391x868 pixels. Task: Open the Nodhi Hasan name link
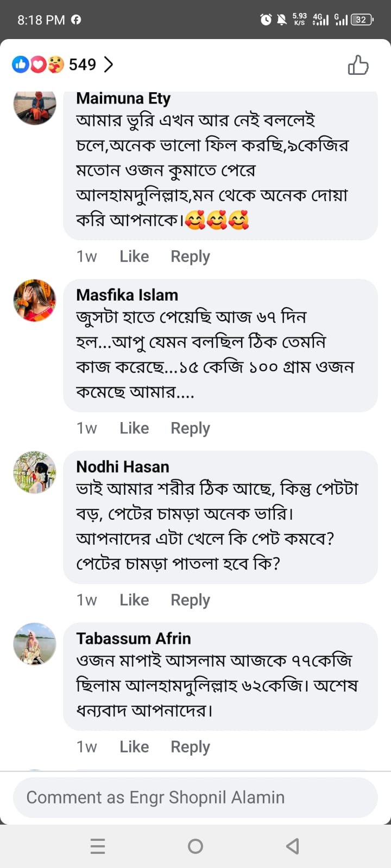point(123,467)
